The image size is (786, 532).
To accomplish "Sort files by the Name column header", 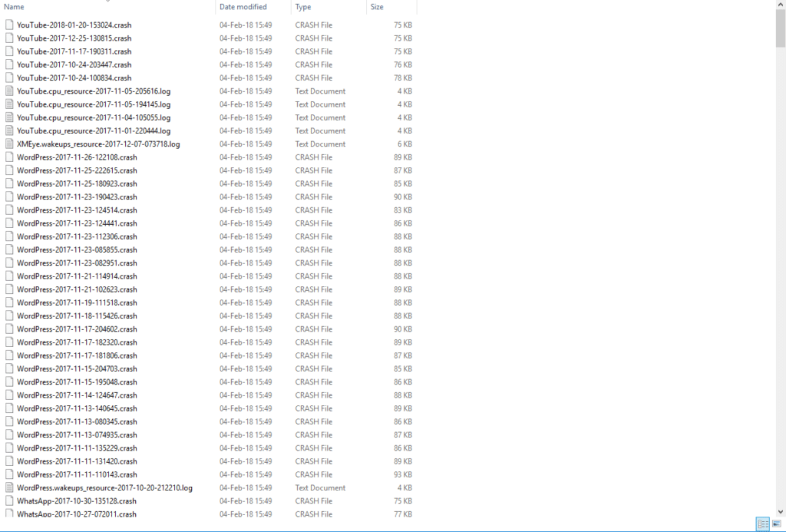I will click(107, 6).
